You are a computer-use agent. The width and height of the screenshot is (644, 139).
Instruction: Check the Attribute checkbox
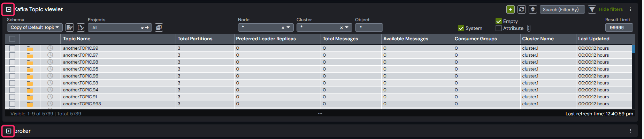[499, 28]
